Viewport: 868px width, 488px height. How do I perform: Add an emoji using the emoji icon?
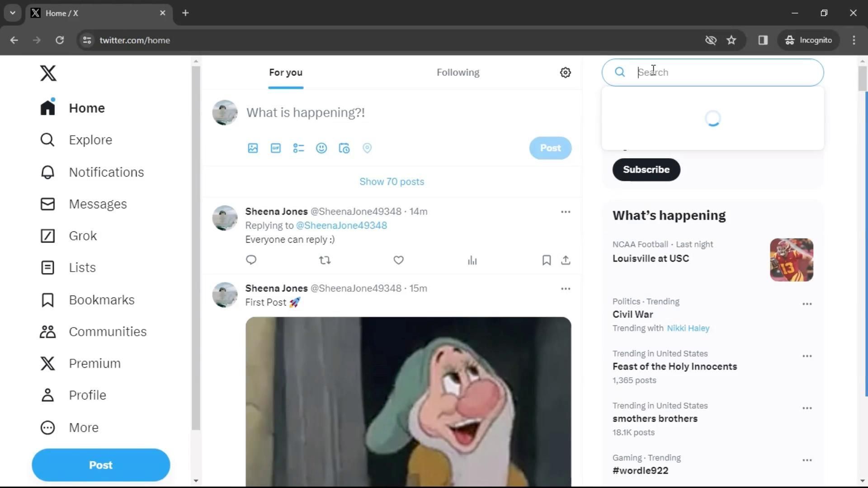coord(321,148)
